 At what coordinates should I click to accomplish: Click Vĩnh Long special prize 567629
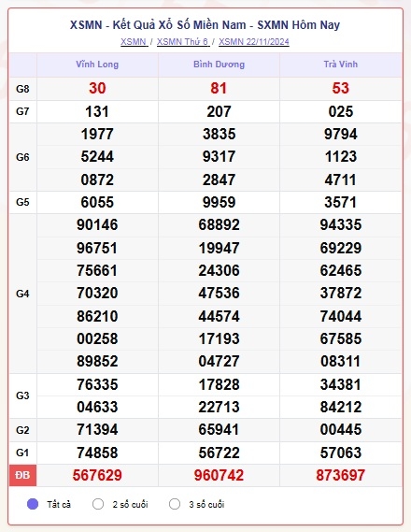(x=97, y=475)
